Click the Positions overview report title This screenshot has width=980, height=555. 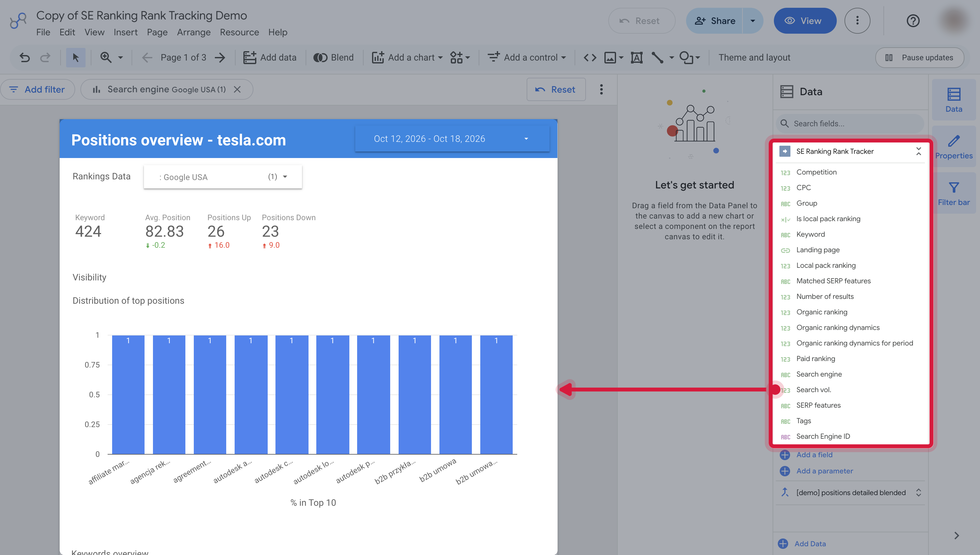pyautogui.click(x=179, y=140)
